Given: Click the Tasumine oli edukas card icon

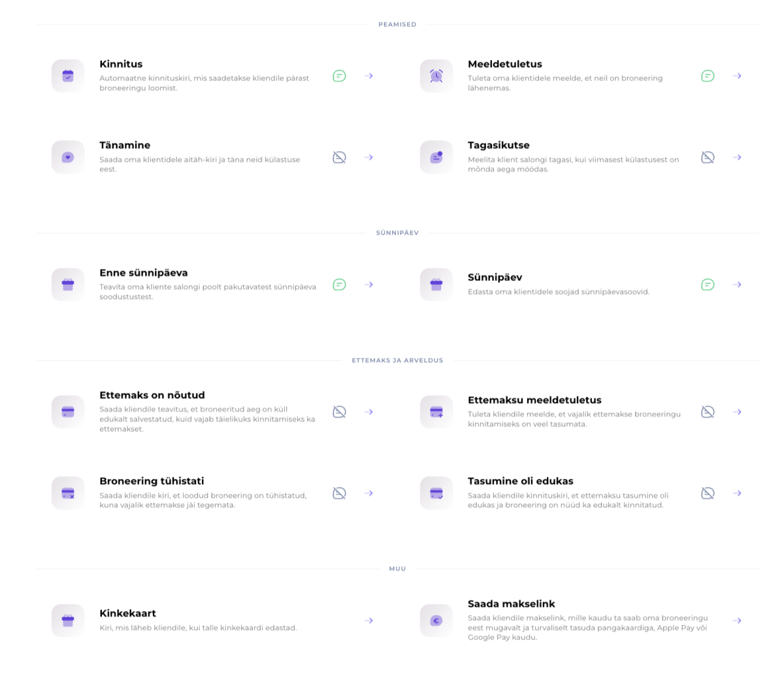Looking at the screenshot, I should (436, 493).
